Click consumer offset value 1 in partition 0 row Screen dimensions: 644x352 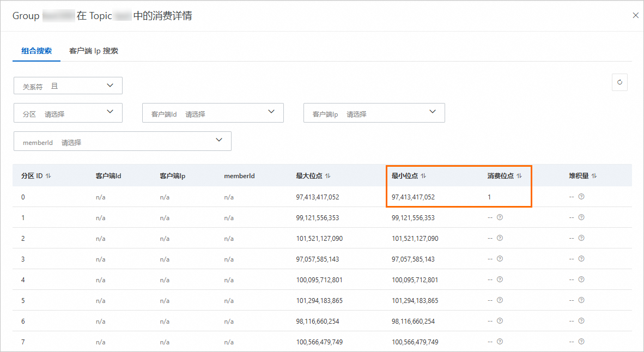(489, 197)
